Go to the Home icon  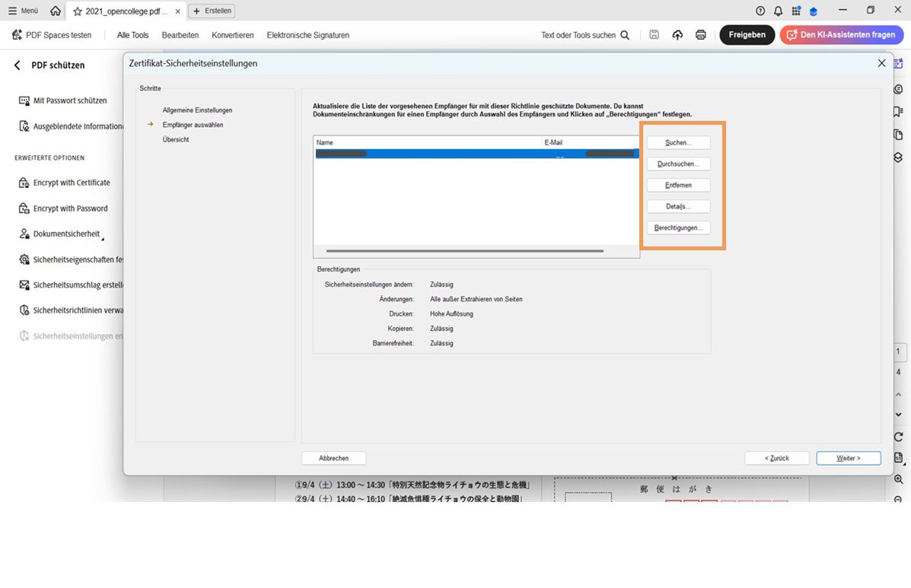[x=56, y=11]
